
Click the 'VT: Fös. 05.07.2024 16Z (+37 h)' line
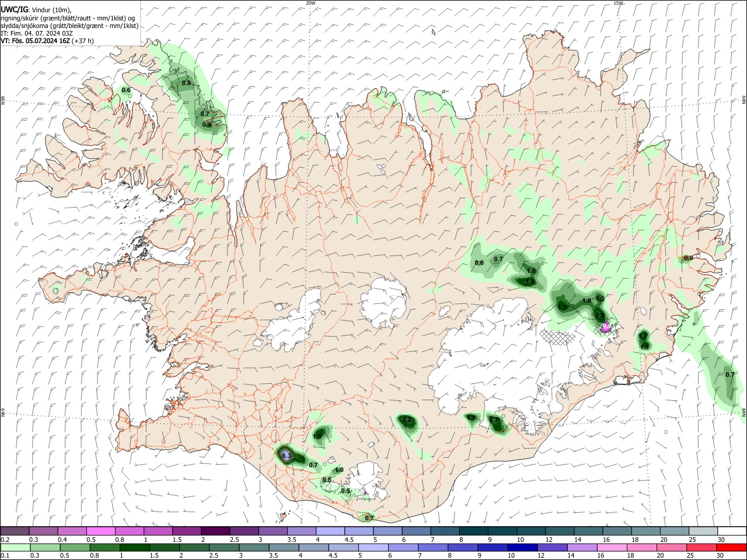(x=47, y=41)
